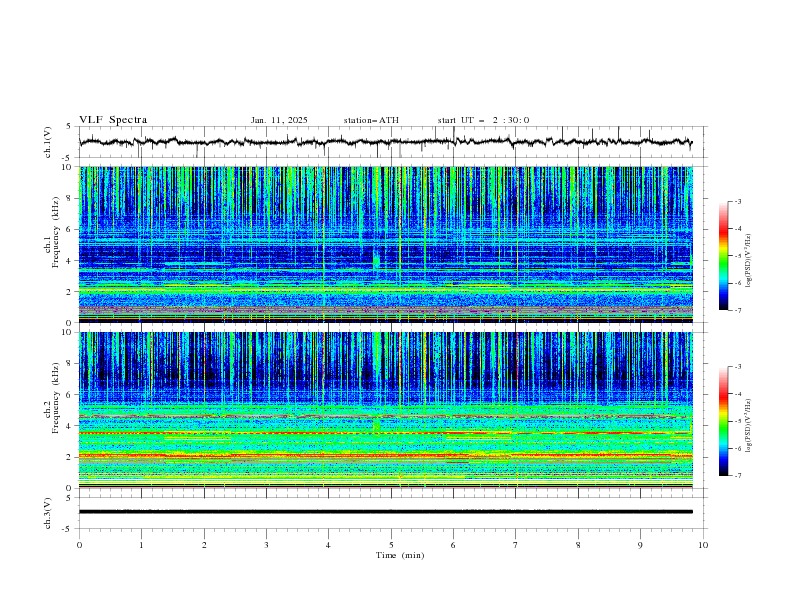
Task: Click the ch.3 waveform black trace
Action: [x=386, y=512]
